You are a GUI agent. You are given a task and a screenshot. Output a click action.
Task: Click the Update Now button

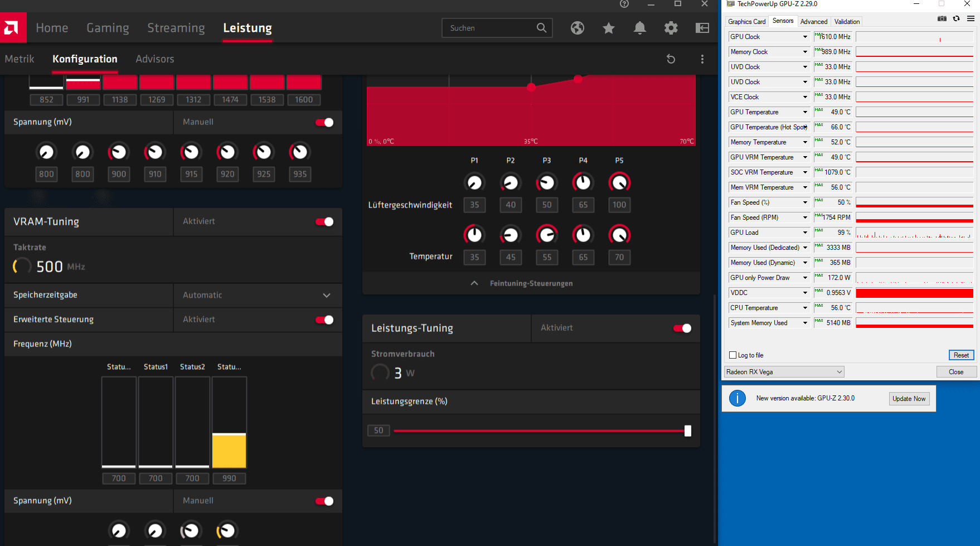tap(909, 399)
